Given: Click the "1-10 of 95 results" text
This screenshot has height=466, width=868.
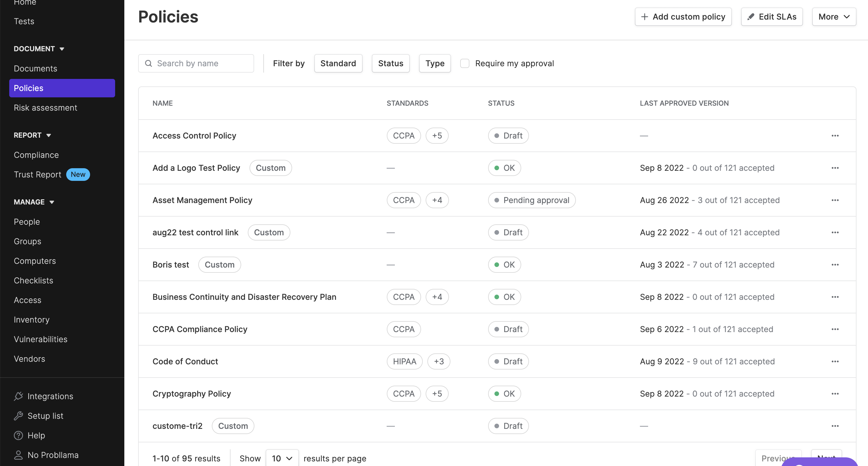Looking at the screenshot, I should (x=186, y=459).
